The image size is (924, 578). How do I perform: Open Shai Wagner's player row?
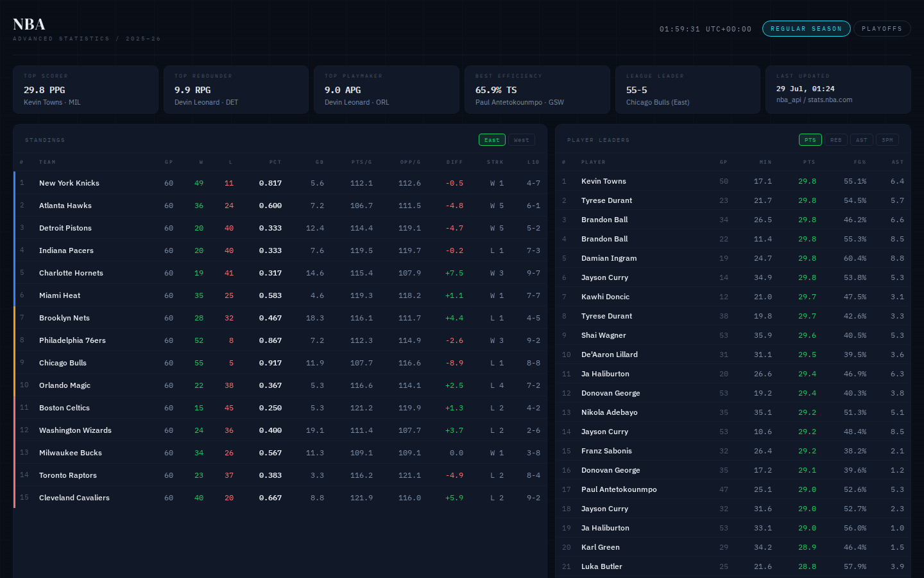pyautogui.click(x=733, y=335)
